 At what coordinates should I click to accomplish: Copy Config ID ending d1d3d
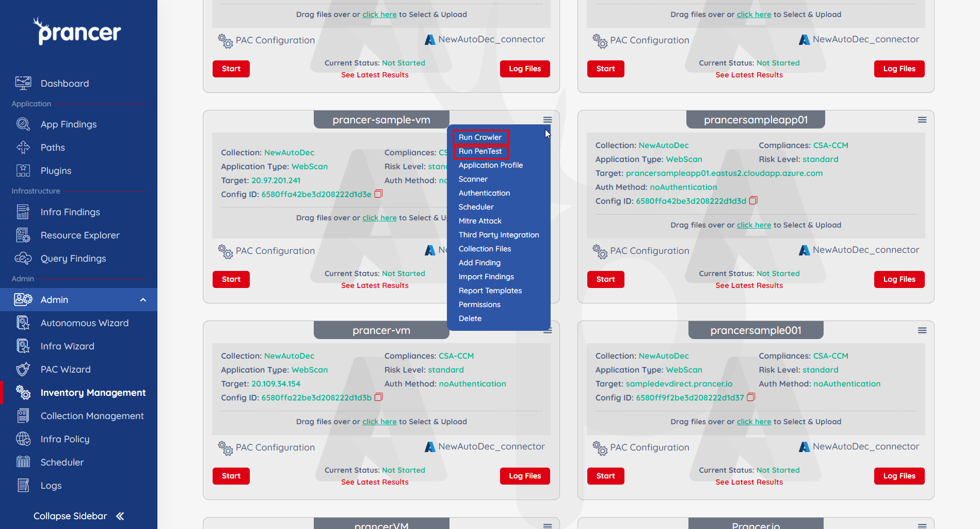click(753, 200)
